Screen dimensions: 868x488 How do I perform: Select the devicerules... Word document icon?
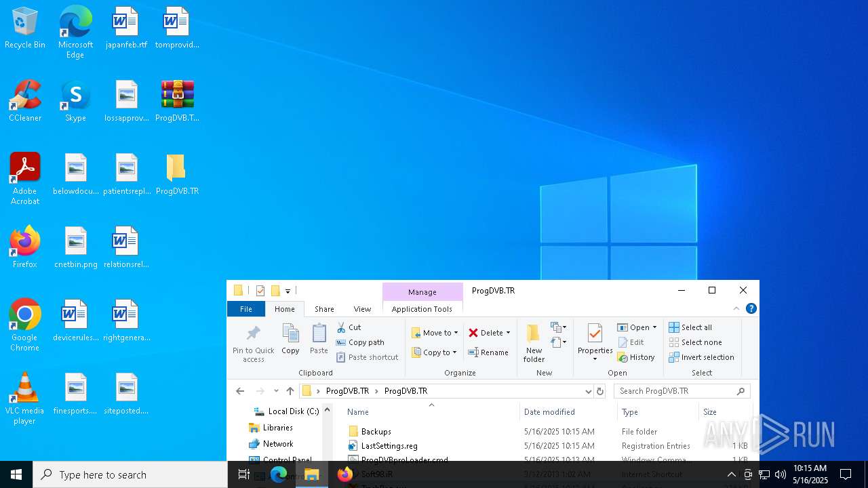tap(75, 321)
